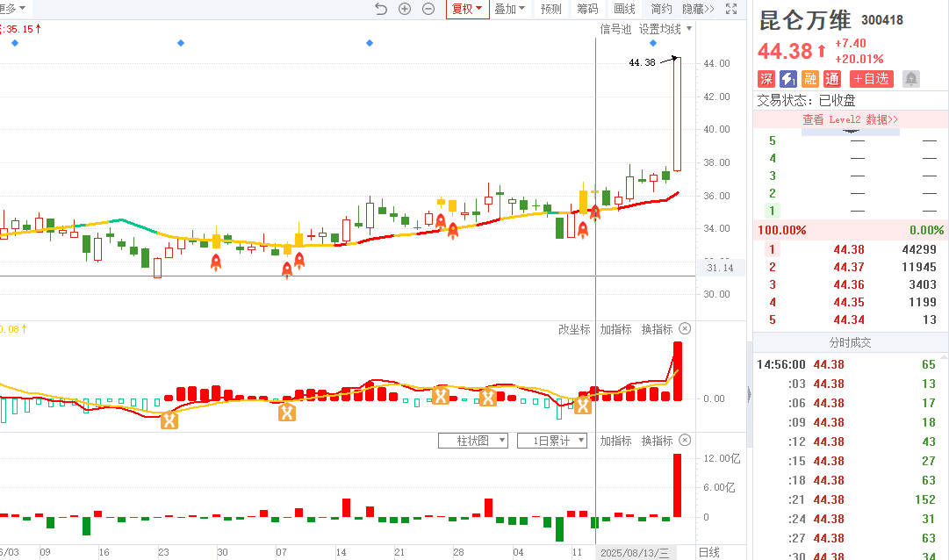Screen dimensions: 949x560
Task: Open the 叠加 overlay dropdown
Action: pyautogui.click(x=509, y=9)
